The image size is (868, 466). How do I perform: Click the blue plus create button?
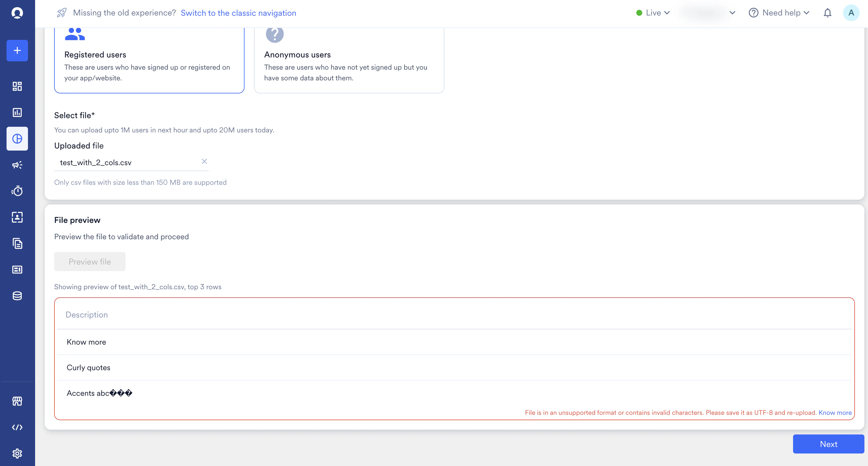point(17,51)
